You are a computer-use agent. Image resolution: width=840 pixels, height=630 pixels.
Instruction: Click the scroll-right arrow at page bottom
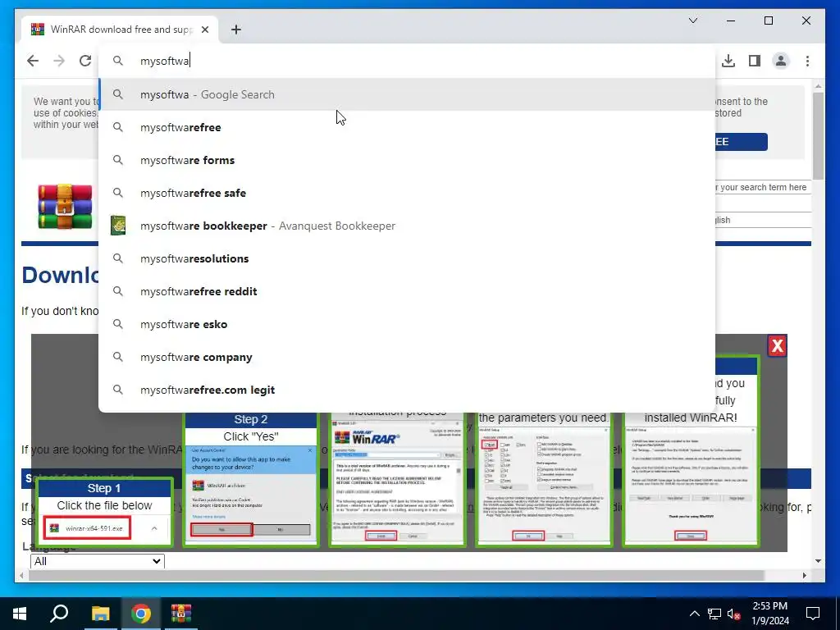point(804,575)
